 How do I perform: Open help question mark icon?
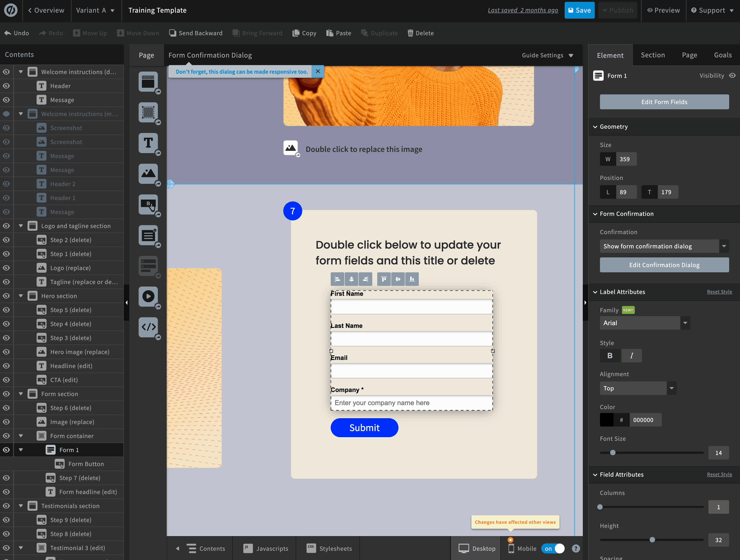click(576, 548)
